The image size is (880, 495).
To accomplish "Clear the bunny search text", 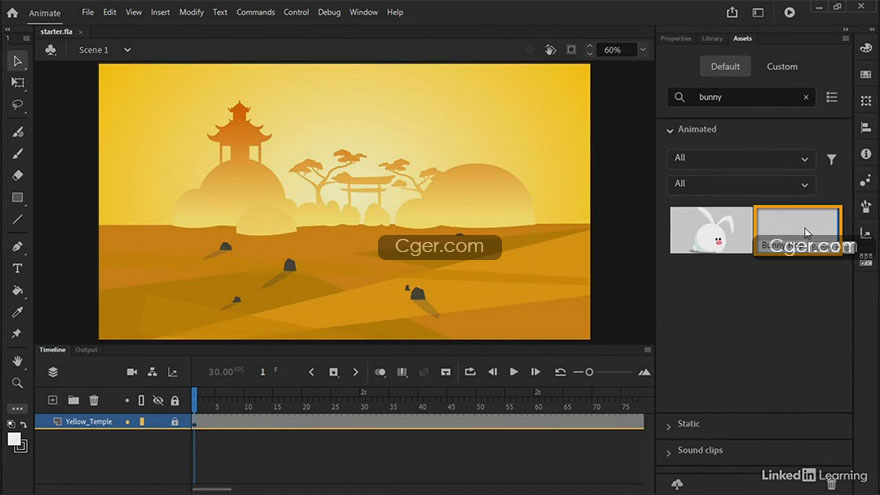I will (x=806, y=97).
